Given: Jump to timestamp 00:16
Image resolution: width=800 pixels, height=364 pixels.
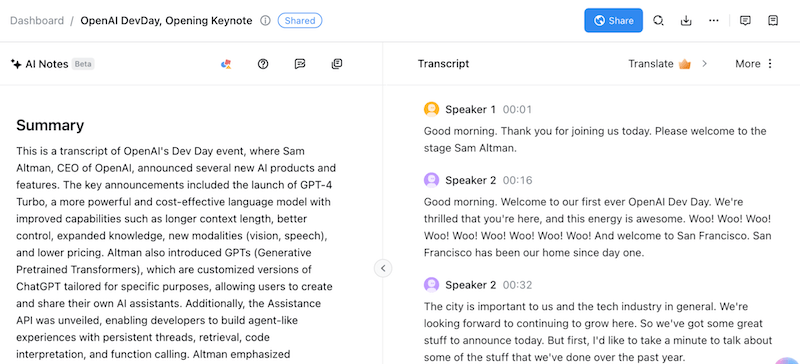Looking at the screenshot, I should tap(517, 180).
